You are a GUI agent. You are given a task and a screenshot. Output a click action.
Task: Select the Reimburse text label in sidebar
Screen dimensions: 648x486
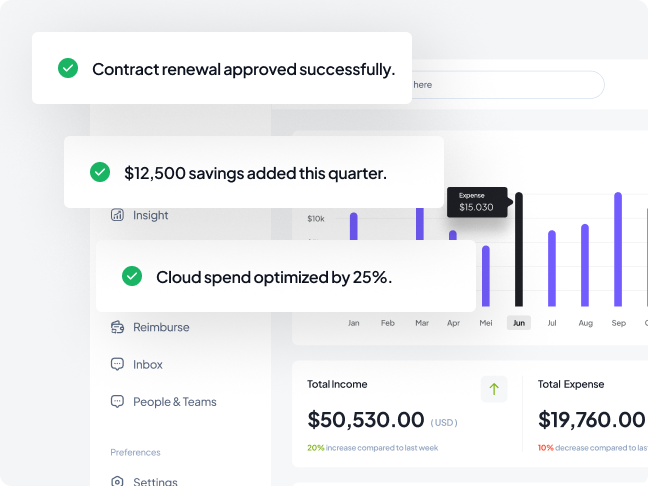pyautogui.click(x=161, y=327)
